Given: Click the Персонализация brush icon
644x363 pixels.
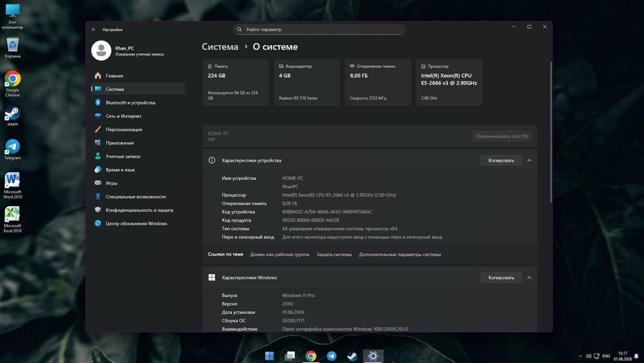Looking at the screenshot, I should 98,129.
